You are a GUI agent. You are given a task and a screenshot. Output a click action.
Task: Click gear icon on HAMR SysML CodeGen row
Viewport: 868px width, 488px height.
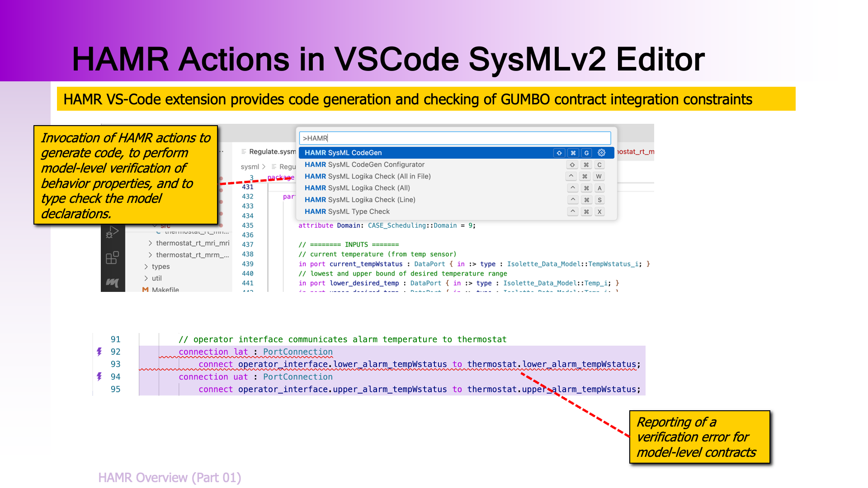point(601,153)
